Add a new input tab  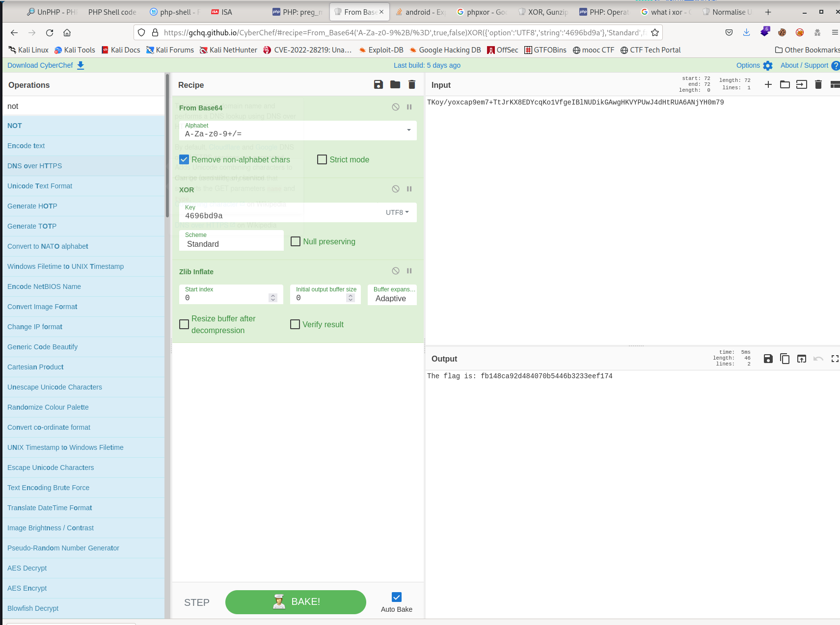click(x=768, y=85)
